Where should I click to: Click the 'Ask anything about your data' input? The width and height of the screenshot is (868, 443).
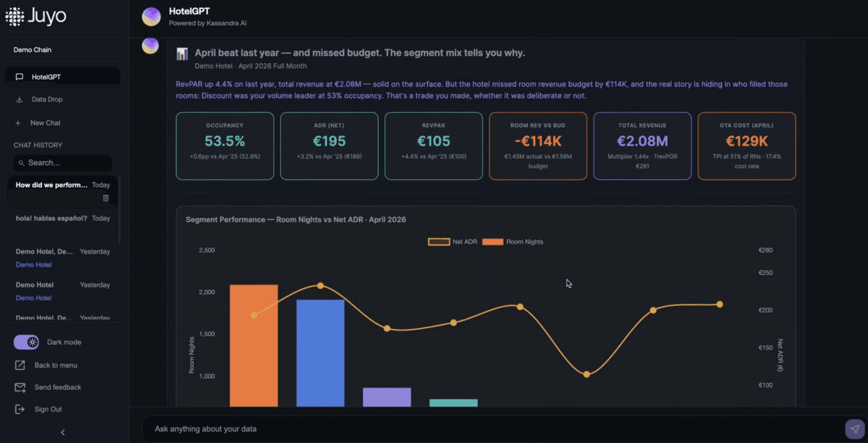(492, 429)
